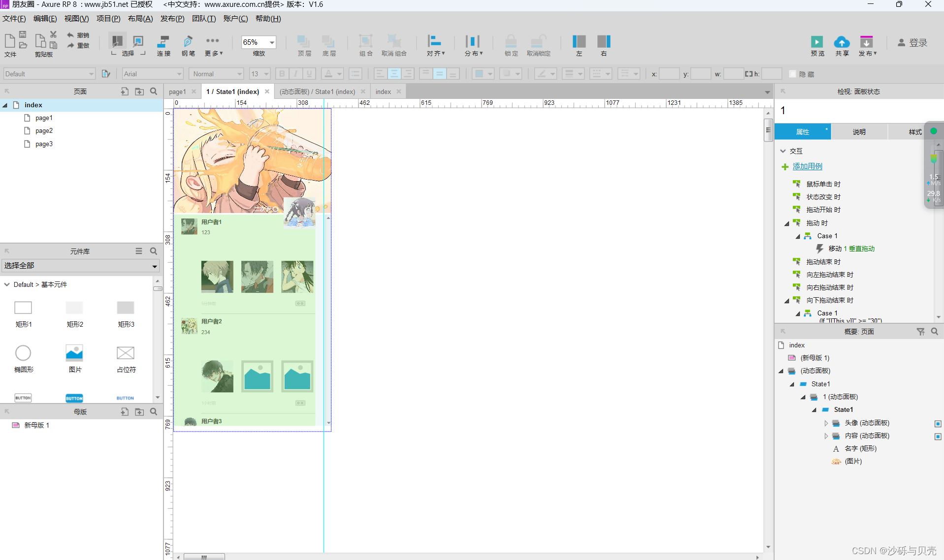Click the Undo (撤销) arrow

[70, 35]
